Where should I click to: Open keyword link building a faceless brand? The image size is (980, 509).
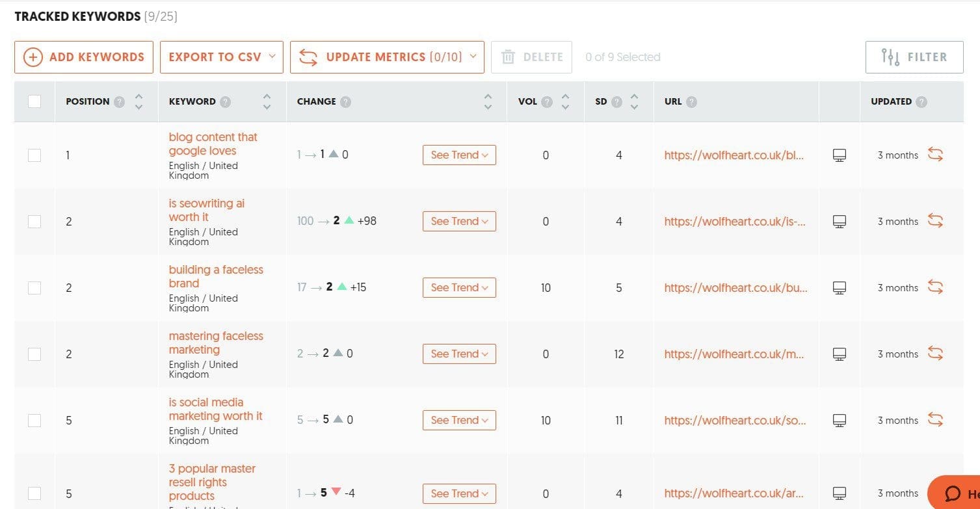pyautogui.click(x=216, y=276)
